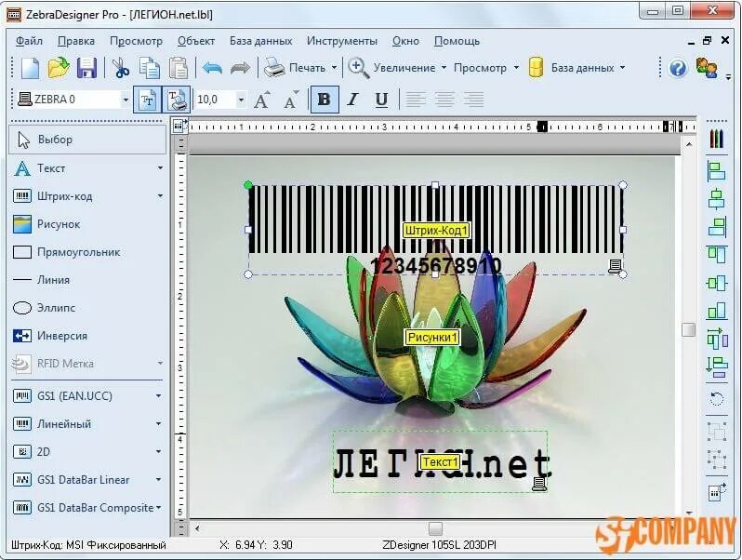This screenshot has width=742, height=560.
Task: Click the horizontal scrollbar thumb
Action: pyautogui.click(x=435, y=528)
